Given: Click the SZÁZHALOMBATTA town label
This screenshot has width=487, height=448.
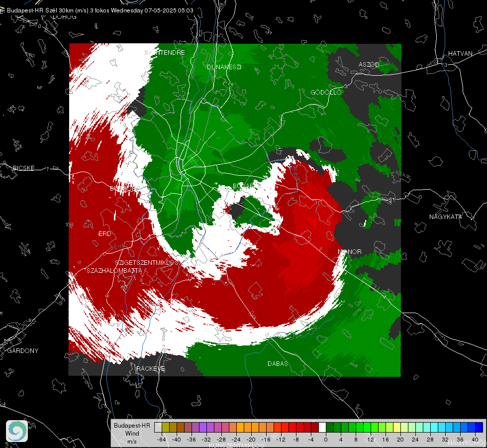Looking at the screenshot, I should 114,271.
